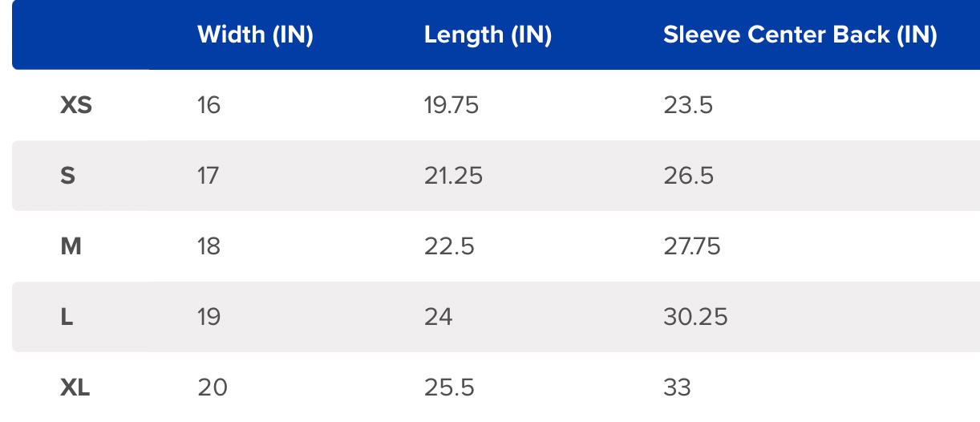The height and width of the screenshot is (422, 980).
Task: Click the S width value 17
Action: [208, 176]
